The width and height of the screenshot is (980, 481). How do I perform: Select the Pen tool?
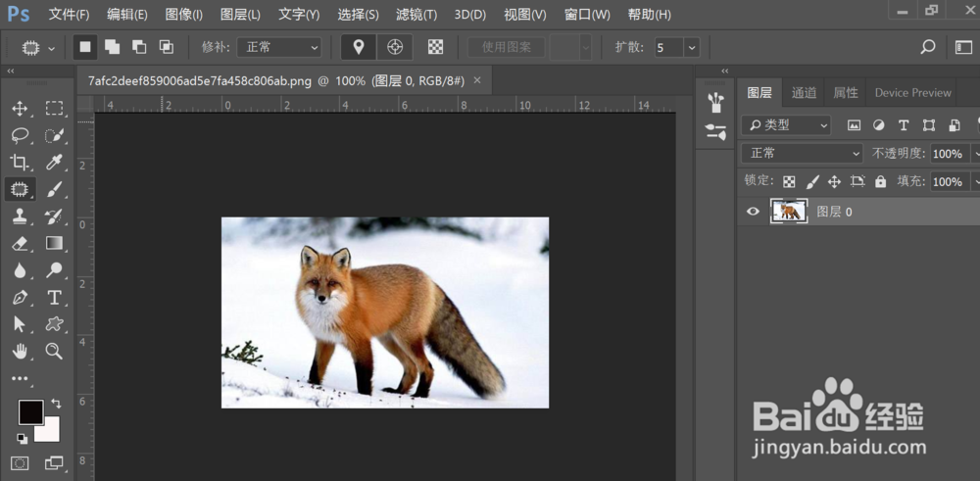(20, 298)
